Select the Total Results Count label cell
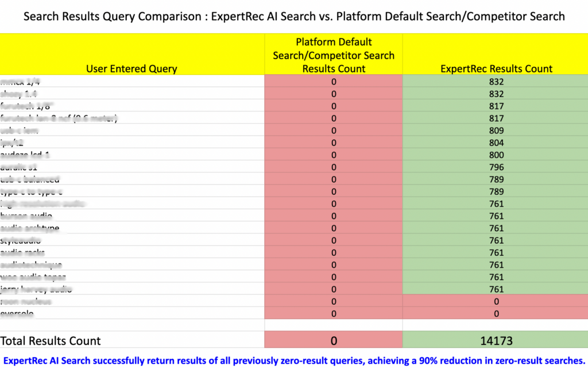588x368 pixels. (x=52, y=340)
